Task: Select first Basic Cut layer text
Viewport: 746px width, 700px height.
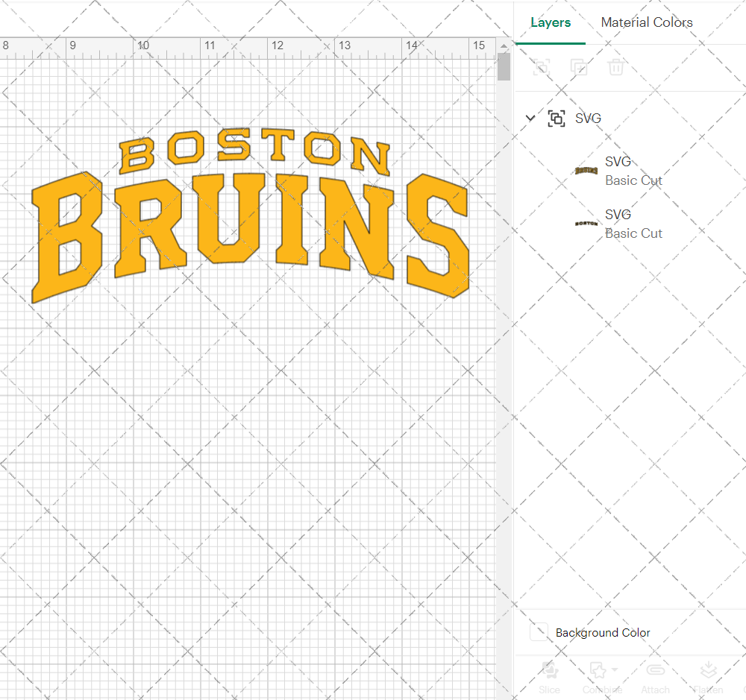Action: (x=633, y=180)
